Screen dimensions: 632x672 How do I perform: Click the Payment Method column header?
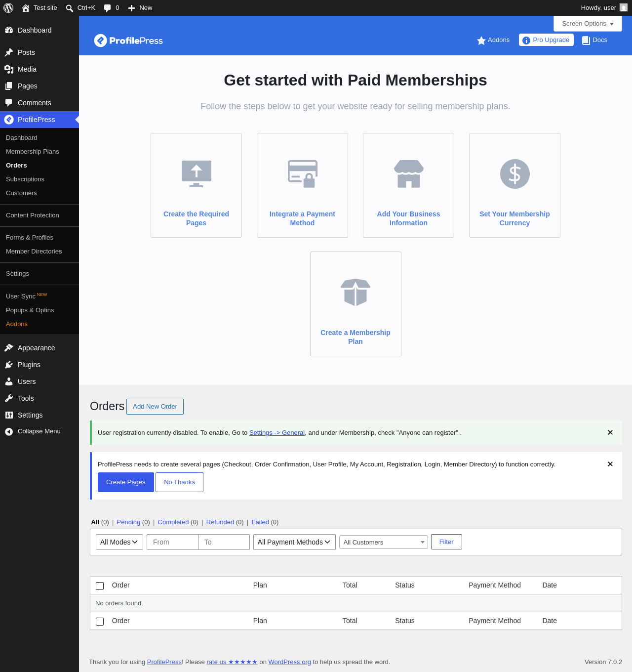(x=495, y=586)
